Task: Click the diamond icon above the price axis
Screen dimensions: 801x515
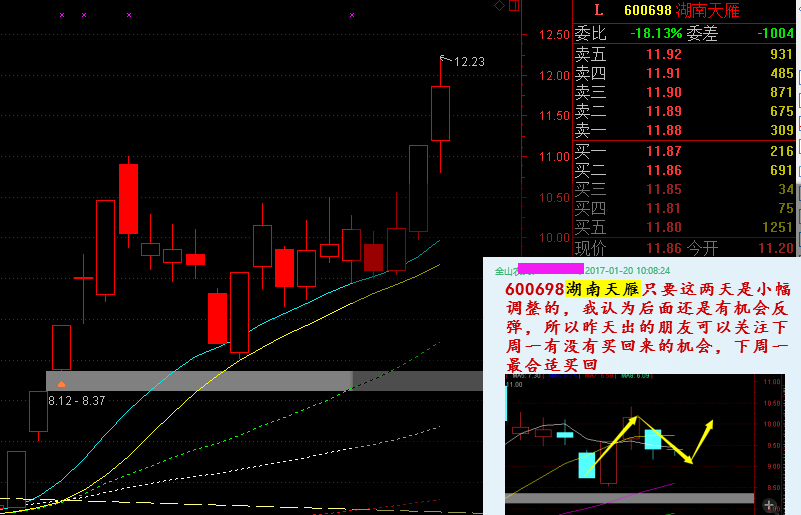Action: 500,6
